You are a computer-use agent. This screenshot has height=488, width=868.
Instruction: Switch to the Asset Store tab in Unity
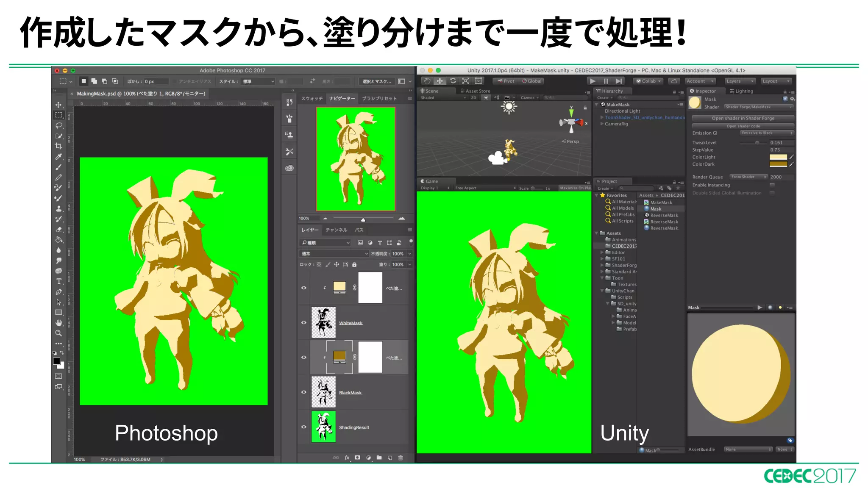pos(475,91)
